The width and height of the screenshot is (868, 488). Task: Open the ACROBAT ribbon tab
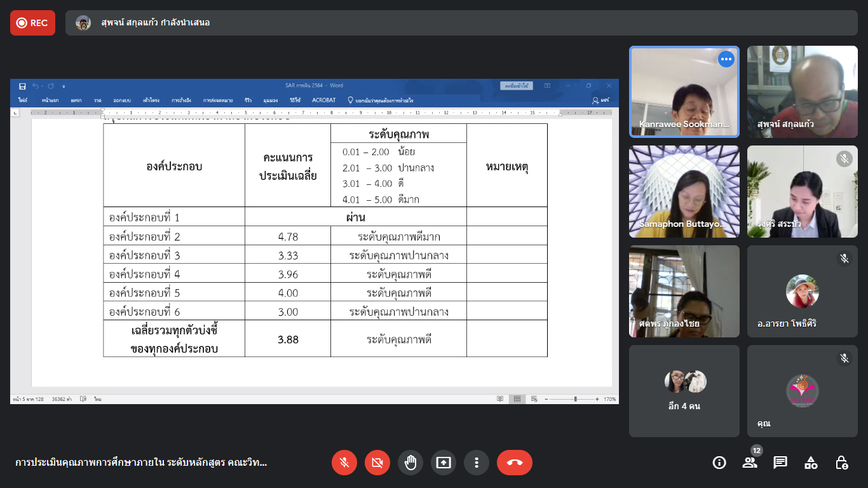(323, 100)
